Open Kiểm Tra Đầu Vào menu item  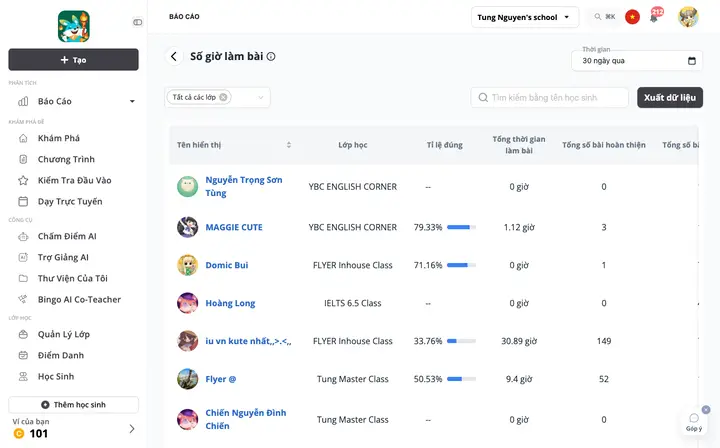73,180
